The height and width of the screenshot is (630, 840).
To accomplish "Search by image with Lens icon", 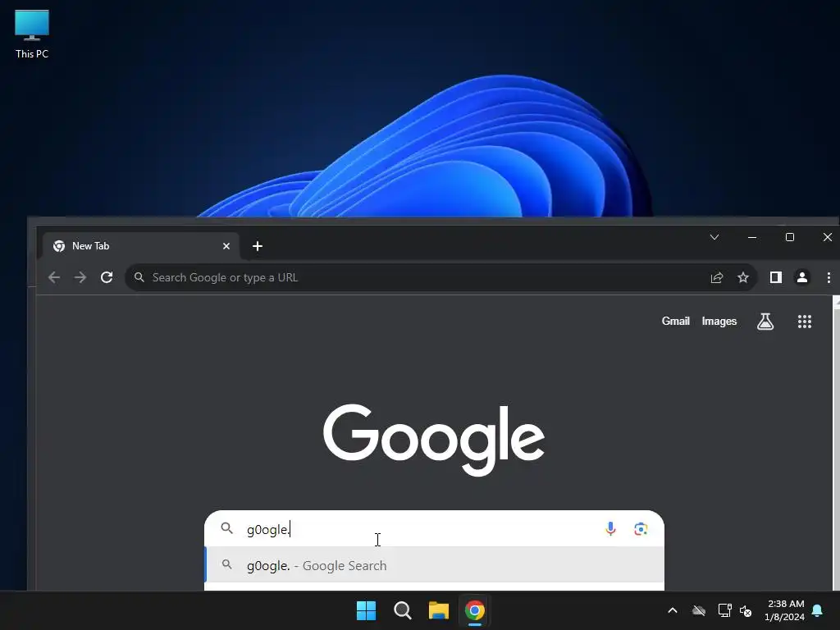I will [641, 529].
